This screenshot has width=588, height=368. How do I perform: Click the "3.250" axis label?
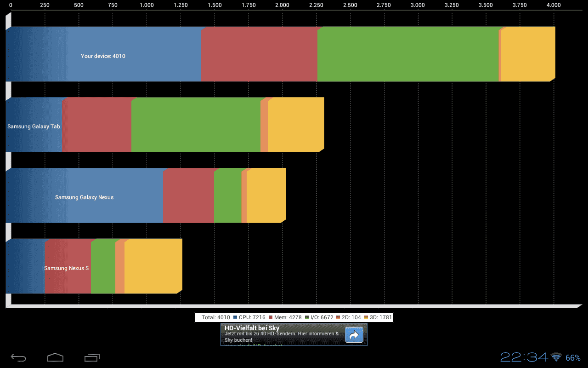[452, 5]
